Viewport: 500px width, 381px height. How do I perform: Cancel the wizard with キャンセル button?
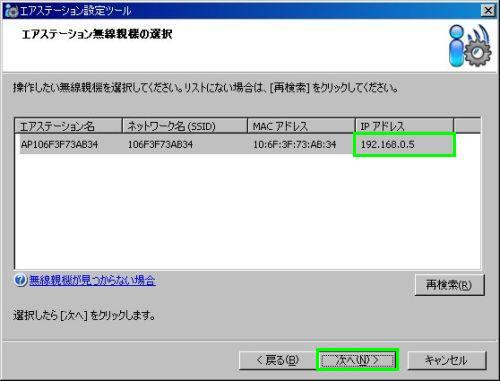click(447, 360)
